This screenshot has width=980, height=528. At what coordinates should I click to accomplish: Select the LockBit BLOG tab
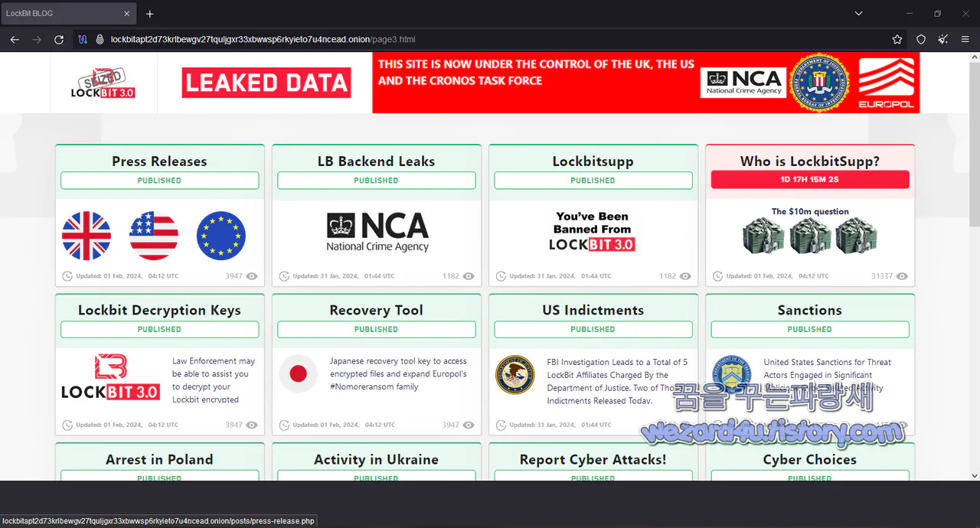pos(69,14)
